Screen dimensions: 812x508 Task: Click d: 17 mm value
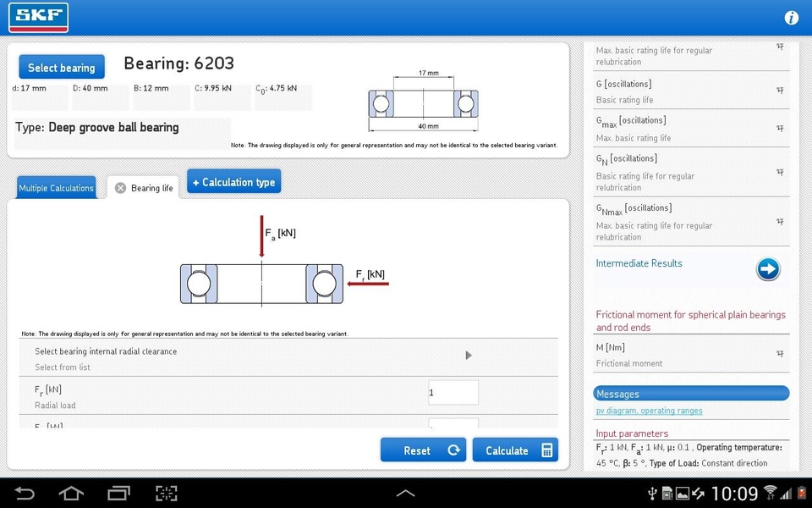coord(29,88)
